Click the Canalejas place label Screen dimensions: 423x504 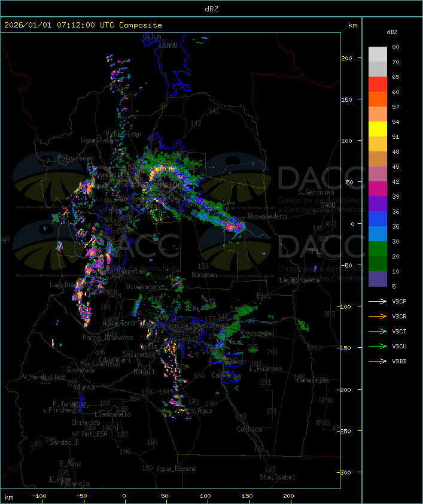tap(313, 380)
